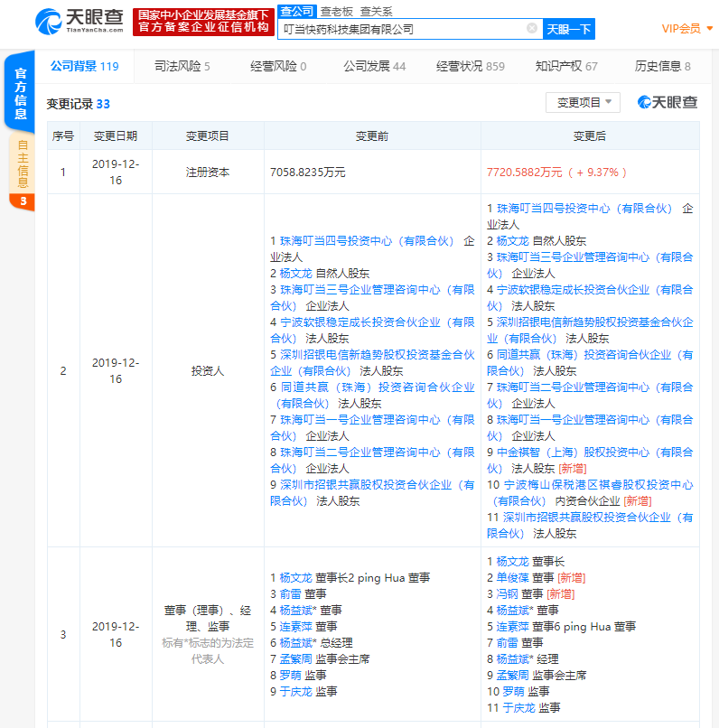
Task: Clear the search box with the X icon
Action: (532, 29)
